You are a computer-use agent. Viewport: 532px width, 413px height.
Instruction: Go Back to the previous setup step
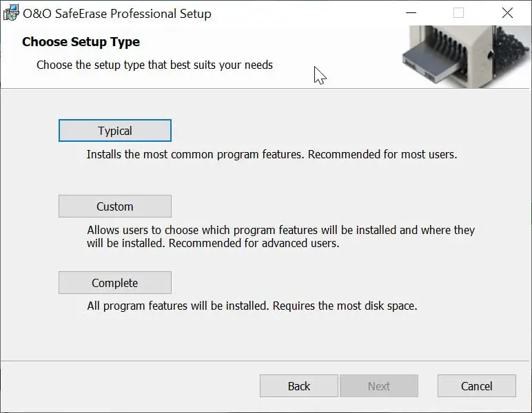click(x=298, y=386)
